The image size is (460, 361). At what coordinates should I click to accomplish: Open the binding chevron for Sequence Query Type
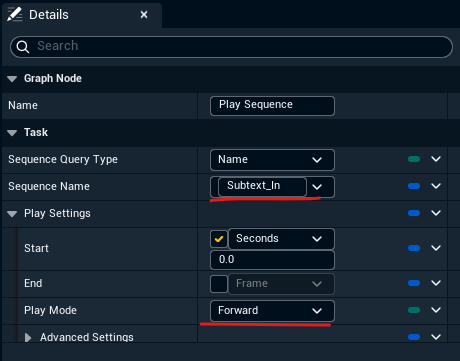click(x=436, y=159)
